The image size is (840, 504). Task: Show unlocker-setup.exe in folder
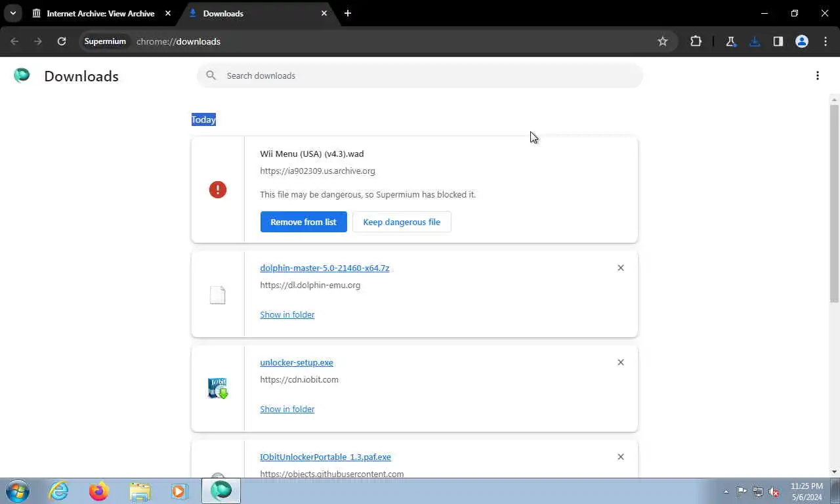[x=287, y=409]
